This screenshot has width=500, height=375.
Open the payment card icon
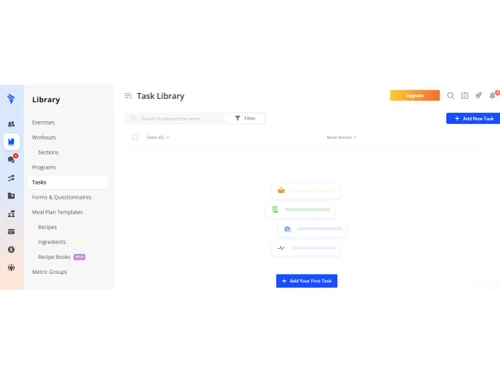coord(11,232)
